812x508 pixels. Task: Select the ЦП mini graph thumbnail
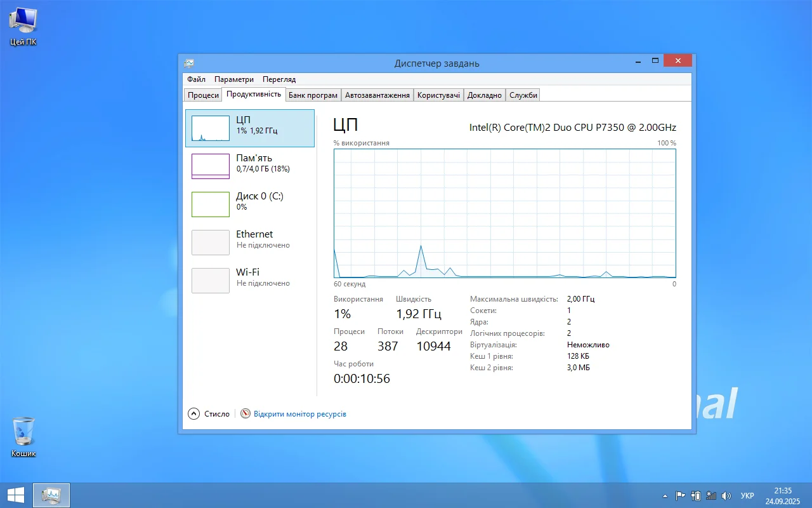pos(210,128)
